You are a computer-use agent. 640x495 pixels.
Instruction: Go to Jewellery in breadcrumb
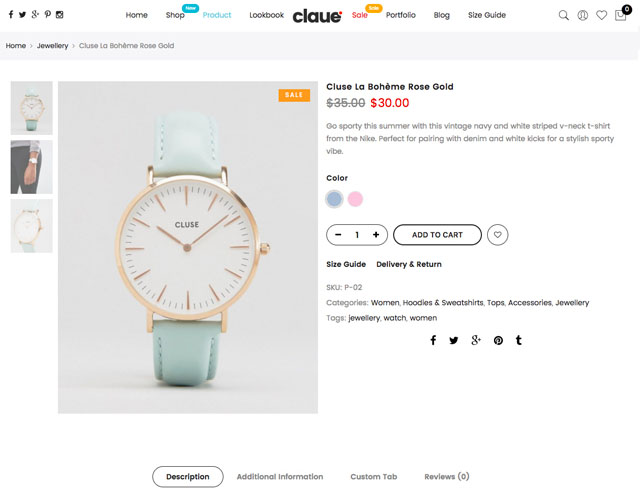(x=52, y=46)
